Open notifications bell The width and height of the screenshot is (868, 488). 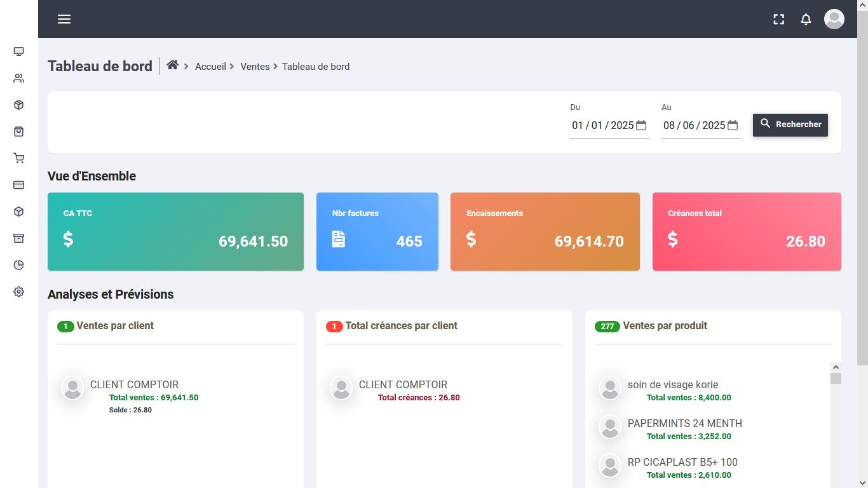point(806,19)
